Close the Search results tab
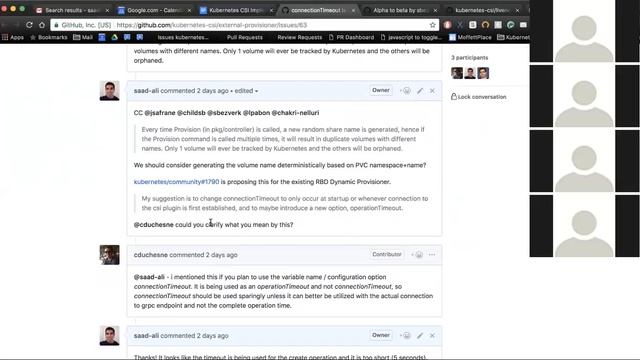640x360 pixels. coord(107,10)
